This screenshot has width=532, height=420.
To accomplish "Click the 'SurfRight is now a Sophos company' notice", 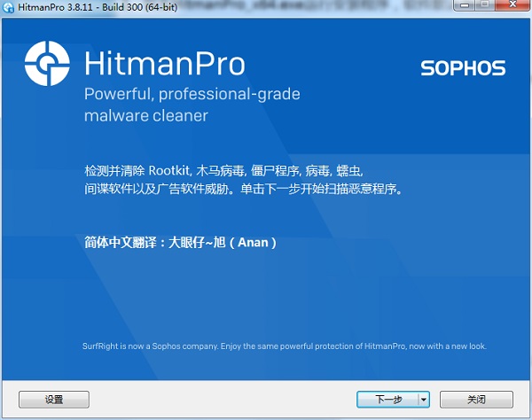I will pos(285,346).
